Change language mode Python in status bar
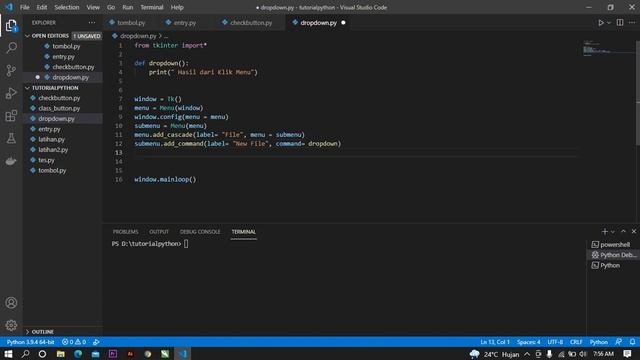 coord(599,342)
